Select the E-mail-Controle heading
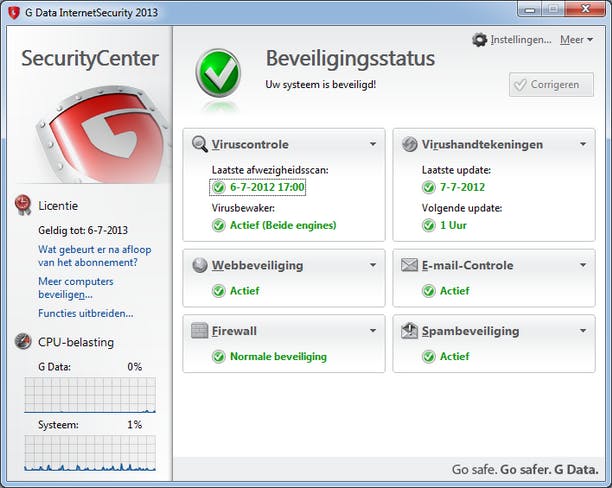 click(467, 265)
